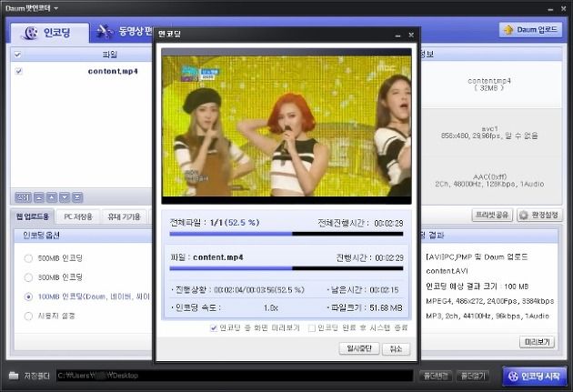Viewport: 573px width, 392px height.
Task: Enable 인코딩 완료 후 시스템 종료 checkbox
Action: [x=312, y=328]
